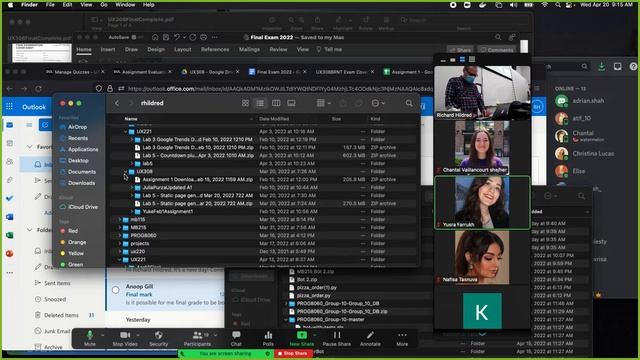Stop Video in Zoom toolbar
Viewport: 640px width, 360px height.
pyautogui.click(x=125, y=338)
